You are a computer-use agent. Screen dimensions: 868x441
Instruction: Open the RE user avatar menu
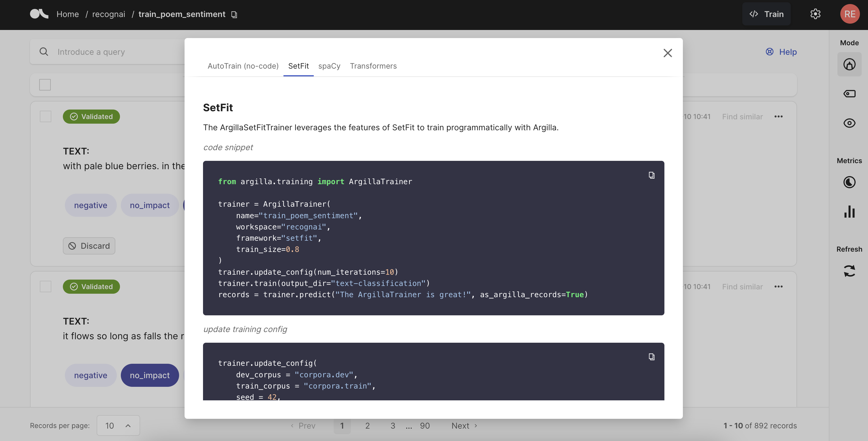(x=850, y=14)
